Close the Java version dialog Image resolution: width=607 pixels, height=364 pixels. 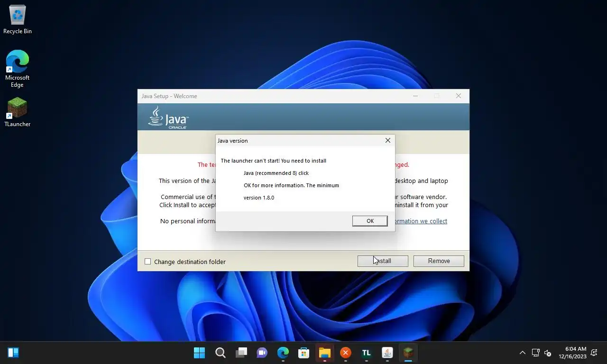[x=387, y=140]
